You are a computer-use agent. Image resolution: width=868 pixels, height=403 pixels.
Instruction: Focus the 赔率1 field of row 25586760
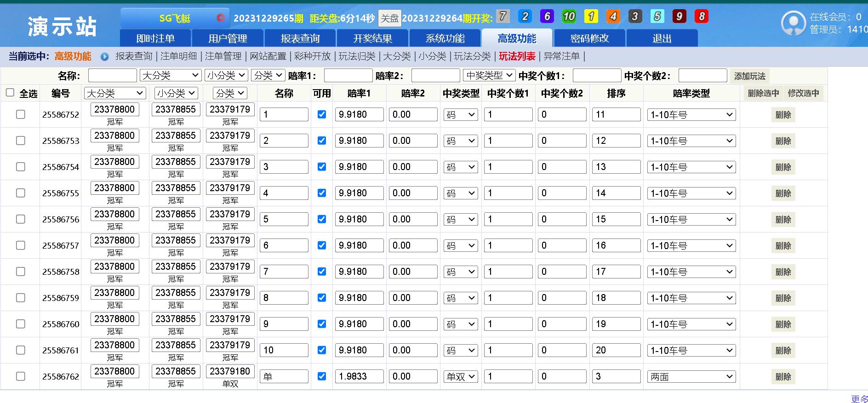tap(359, 324)
